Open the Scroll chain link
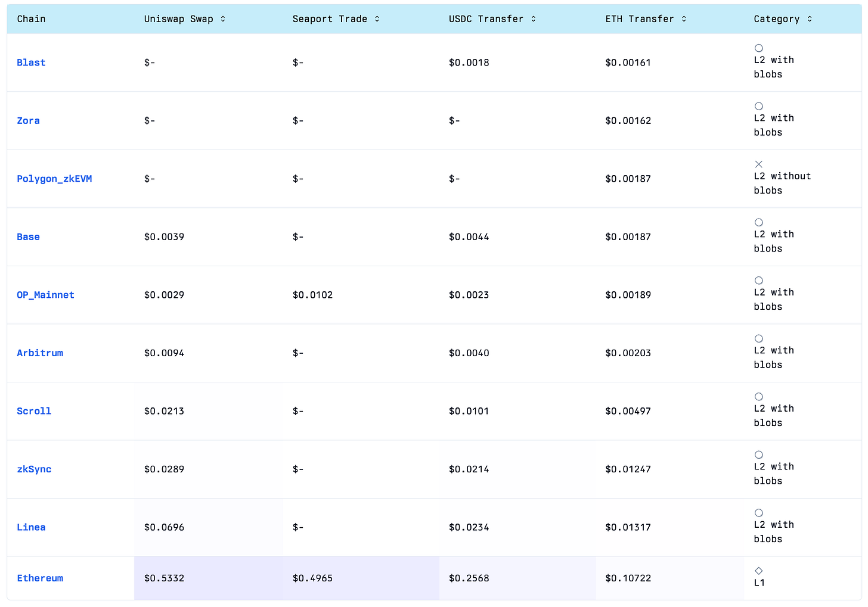868x607 pixels. tap(34, 411)
